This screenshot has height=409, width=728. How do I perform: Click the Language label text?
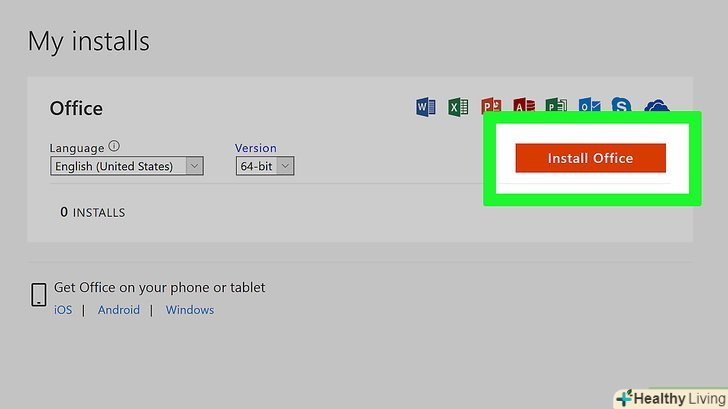(x=77, y=148)
